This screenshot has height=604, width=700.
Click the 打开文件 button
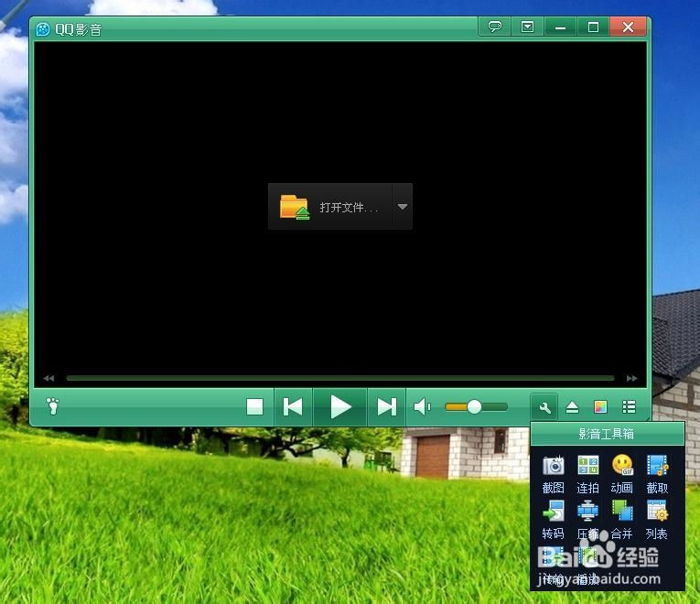tap(330, 207)
